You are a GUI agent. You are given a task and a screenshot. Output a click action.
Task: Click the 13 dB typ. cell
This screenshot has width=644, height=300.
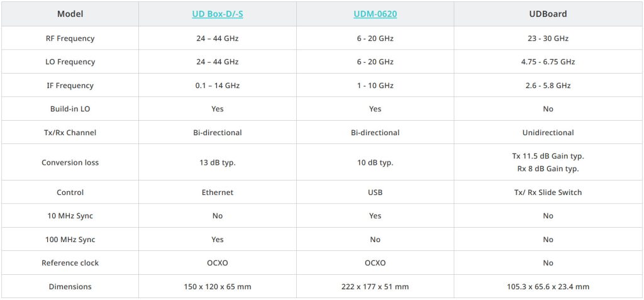click(x=217, y=162)
